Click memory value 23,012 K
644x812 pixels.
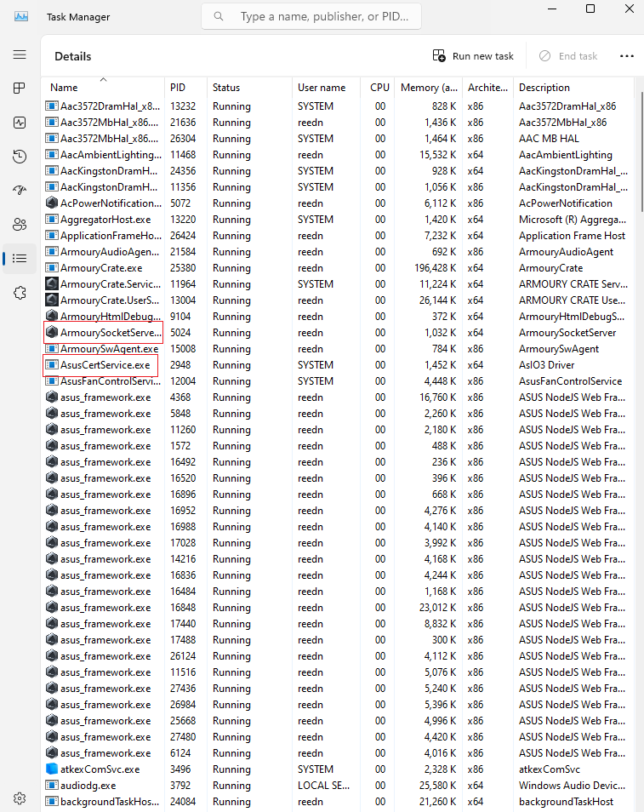pyautogui.click(x=437, y=608)
